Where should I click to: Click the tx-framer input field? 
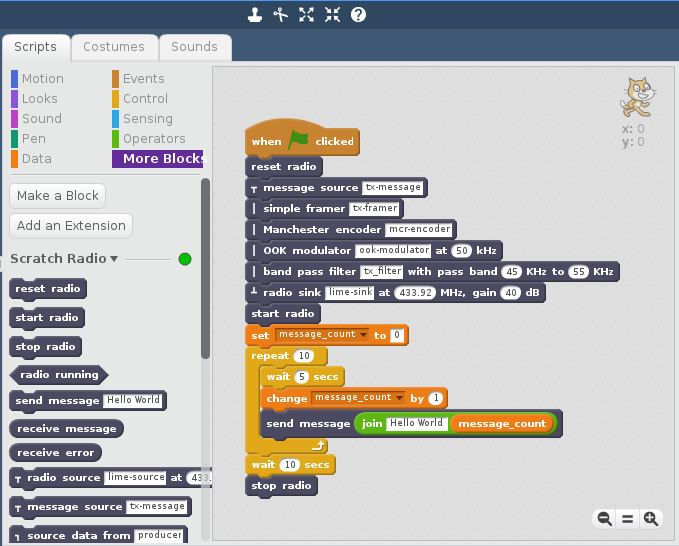(375, 209)
